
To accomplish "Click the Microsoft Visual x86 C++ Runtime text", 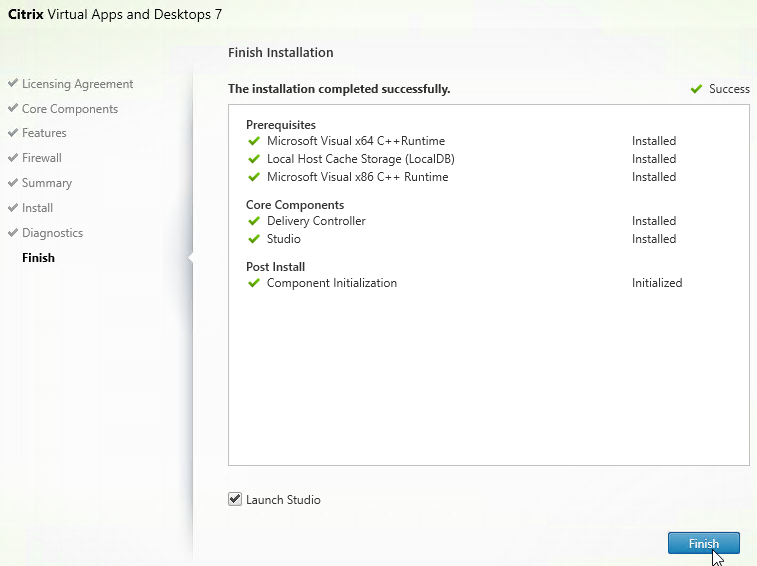I will (357, 177).
